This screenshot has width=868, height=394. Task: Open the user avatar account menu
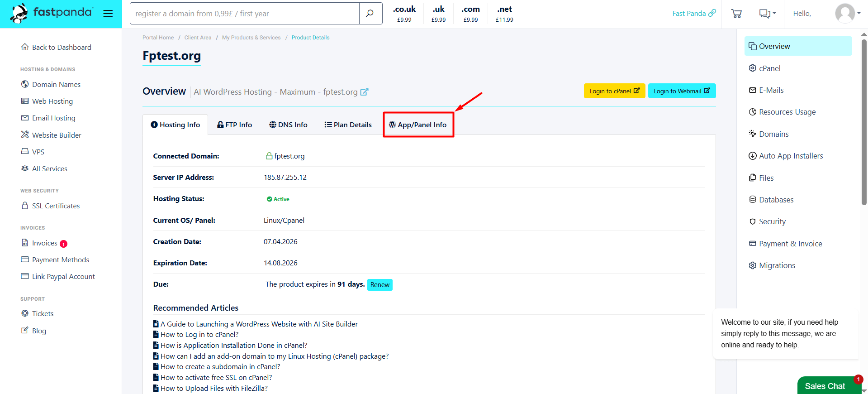pyautogui.click(x=848, y=13)
